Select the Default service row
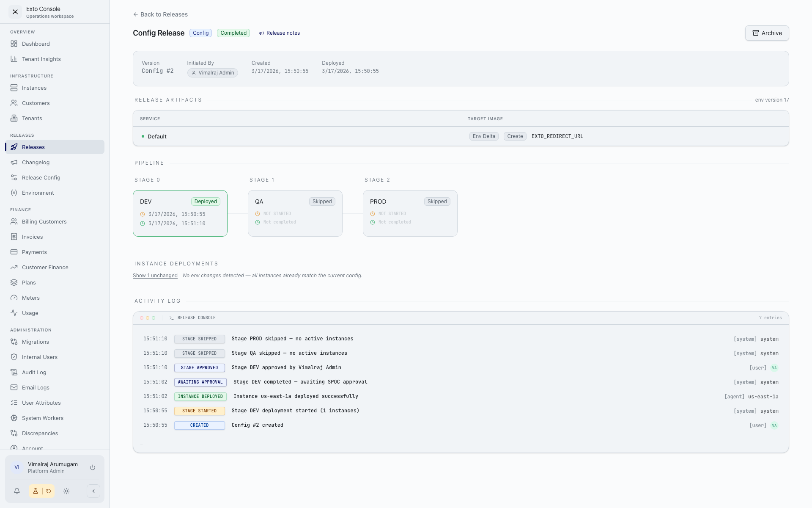812x508 pixels. click(461, 136)
